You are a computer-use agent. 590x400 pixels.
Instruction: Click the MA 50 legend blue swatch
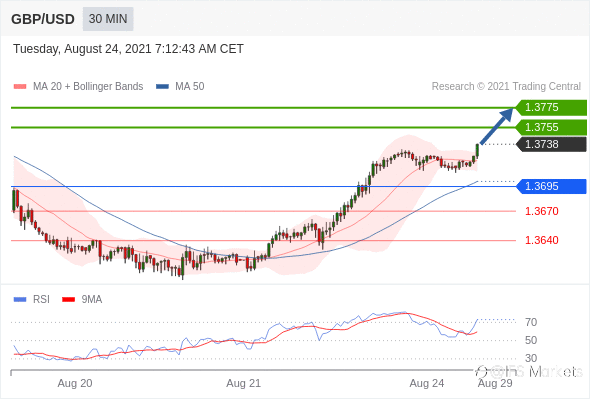coord(162,87)
